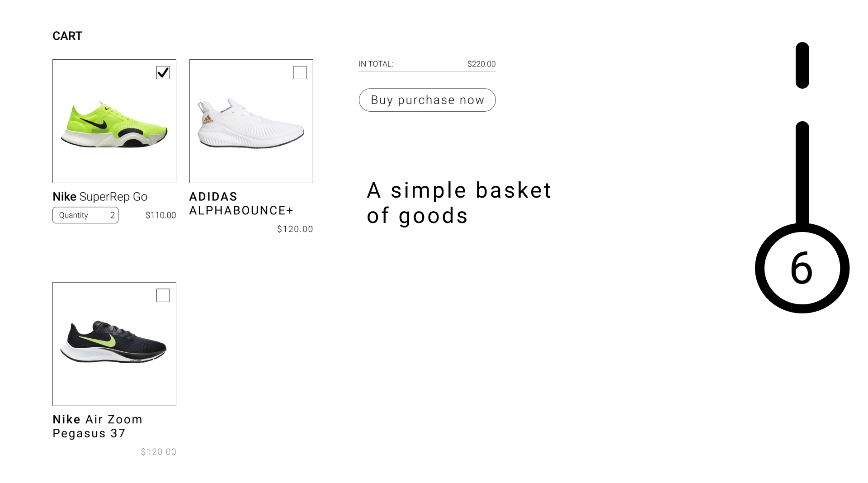Click the Nike Air Zoom Pegasus 37 title
The image size is (868, 483).
[x=97, y=426]
